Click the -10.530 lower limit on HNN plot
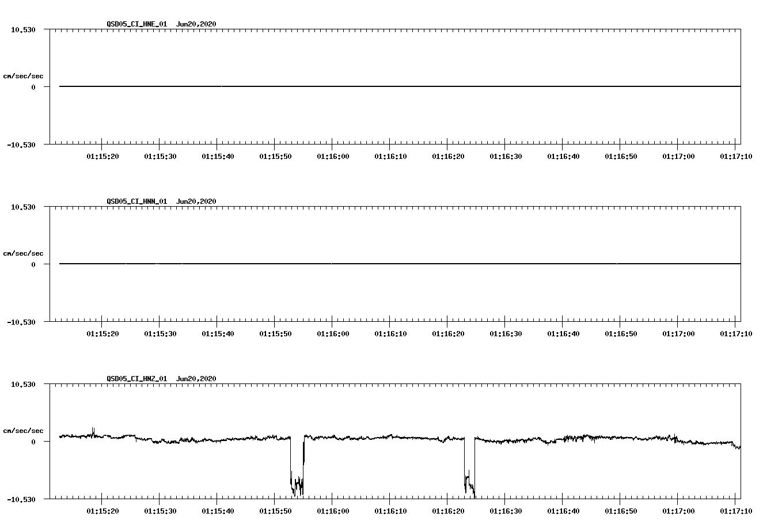This screenshot has width=782, height=532. [21, 322]
